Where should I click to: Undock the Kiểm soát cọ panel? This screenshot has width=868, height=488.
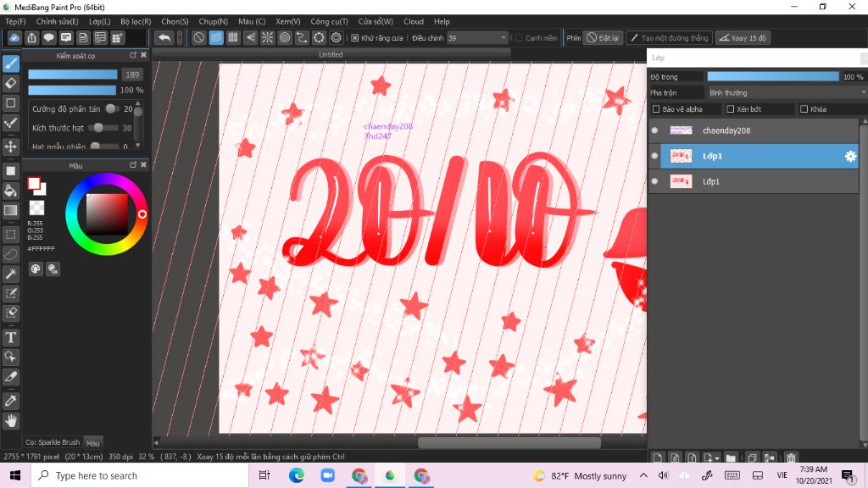coord(133,55)
